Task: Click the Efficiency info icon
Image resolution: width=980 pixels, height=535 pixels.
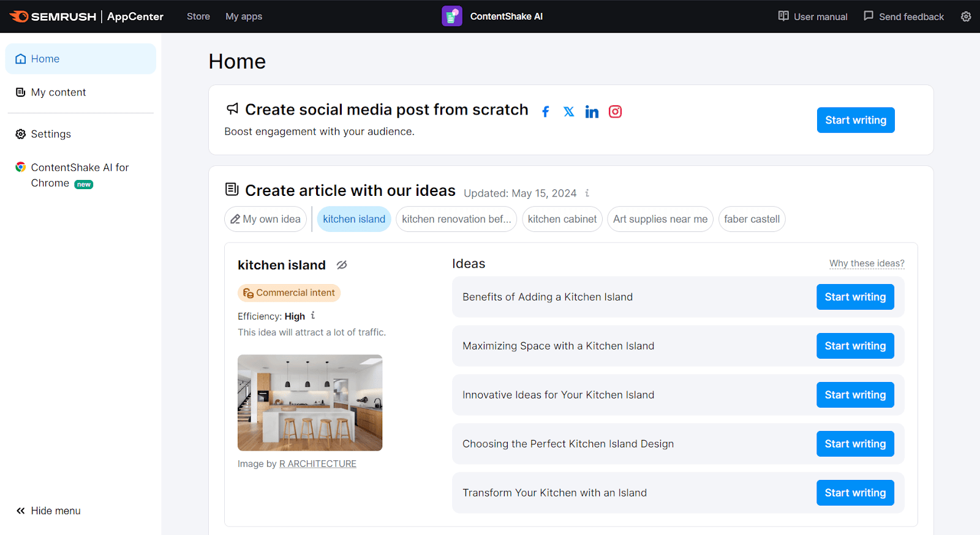Action: [x=312, y=315]
